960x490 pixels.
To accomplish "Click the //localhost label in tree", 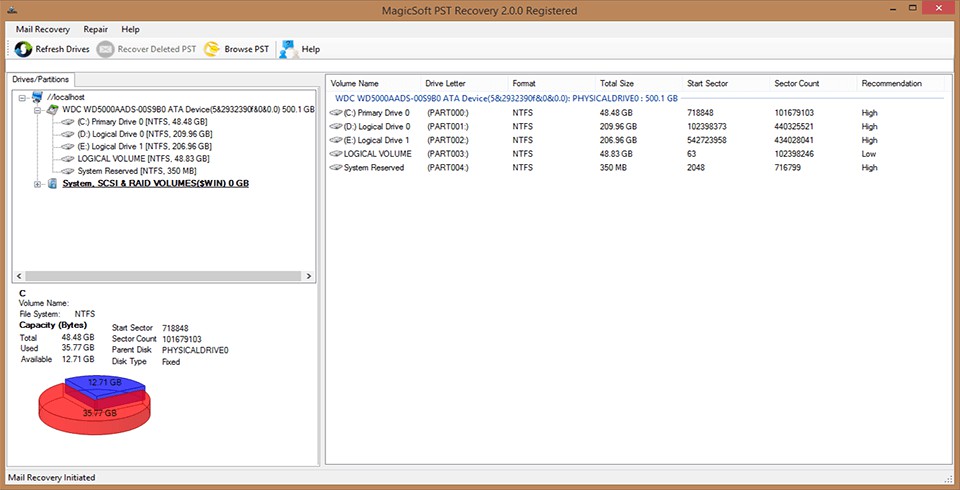I will coord(66,97).
